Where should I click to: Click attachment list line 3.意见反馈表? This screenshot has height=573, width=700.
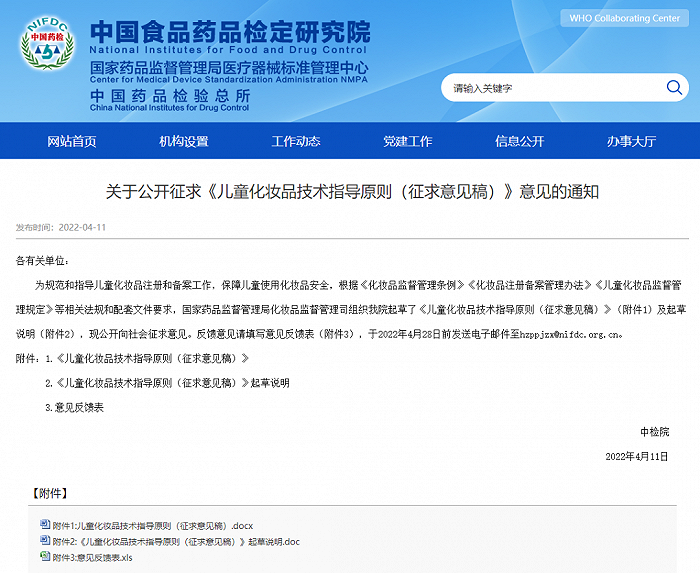click(75, 407)
